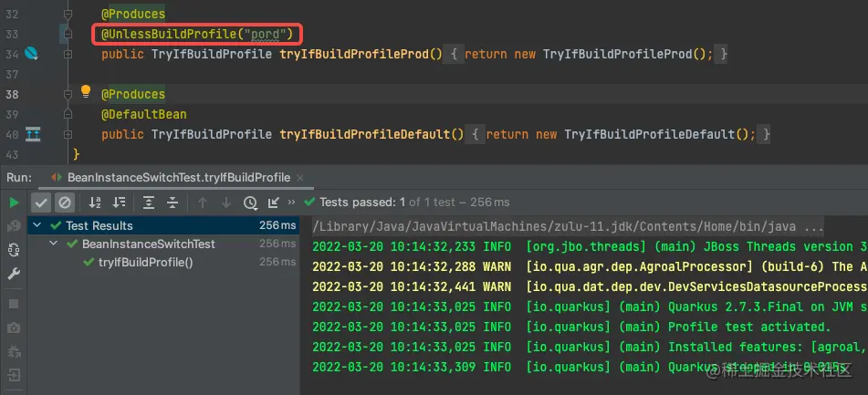Collapse fold marker at line 32
The height and width of the screenshot is (395, 868).
click(x=68, y=15)
